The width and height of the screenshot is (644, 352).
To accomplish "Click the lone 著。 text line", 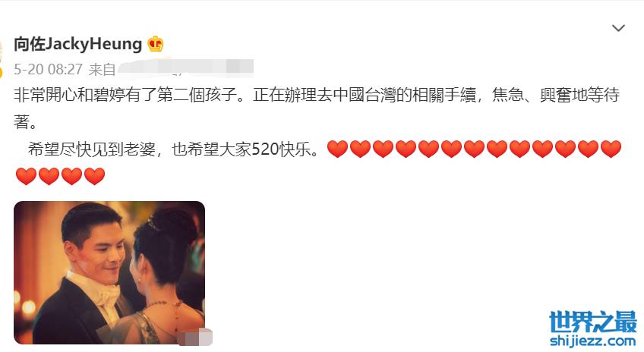I will pos(25,122).
